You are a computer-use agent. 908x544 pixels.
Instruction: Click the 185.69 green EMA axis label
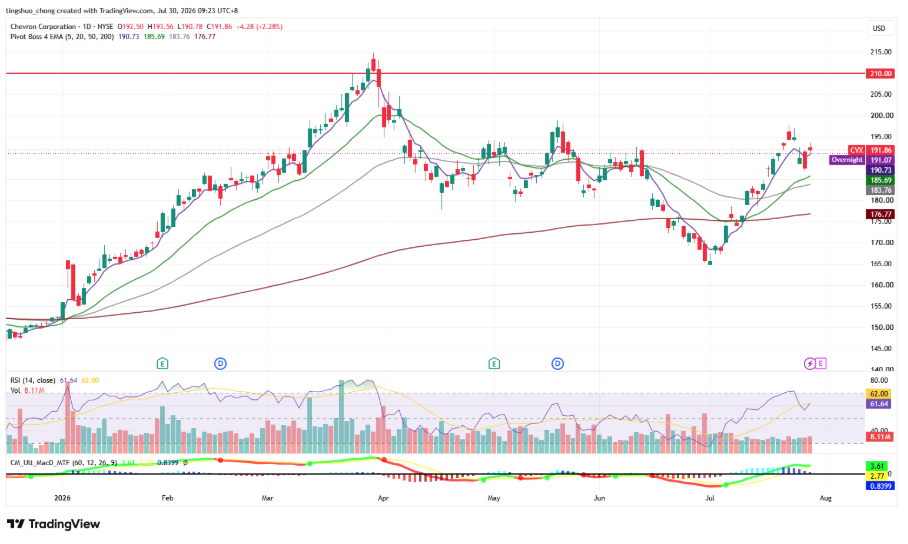click(x=880, y=181)
